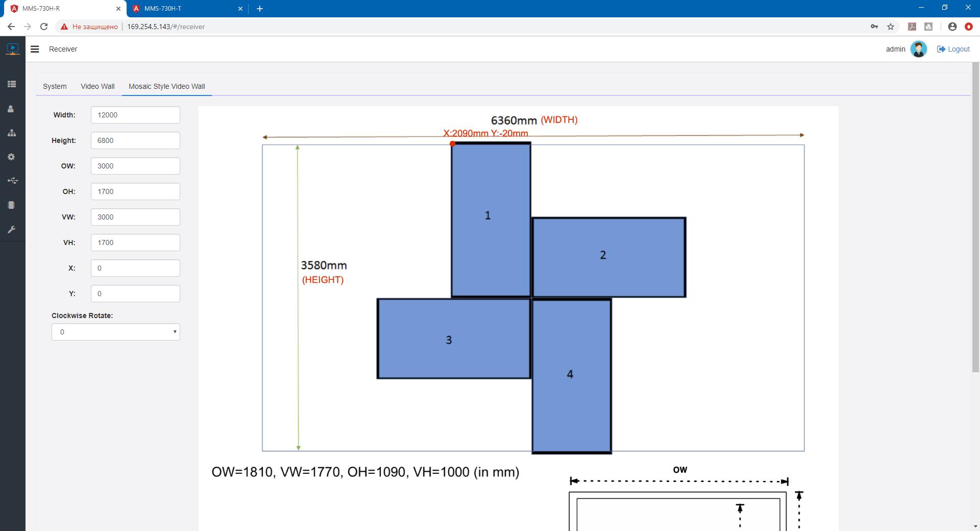This screenshot has width=980, height=531.
Task: Focus the OW input field
Action: pyautogui.click(x=135, y=166)
